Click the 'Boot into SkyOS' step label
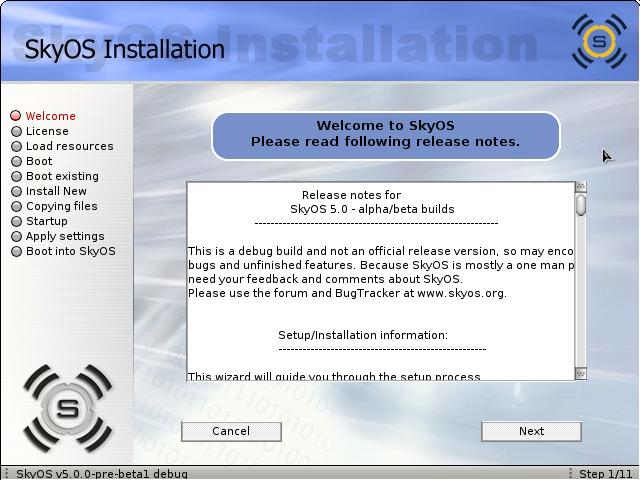This screenshot has height=480, width=640. [71, 251]
